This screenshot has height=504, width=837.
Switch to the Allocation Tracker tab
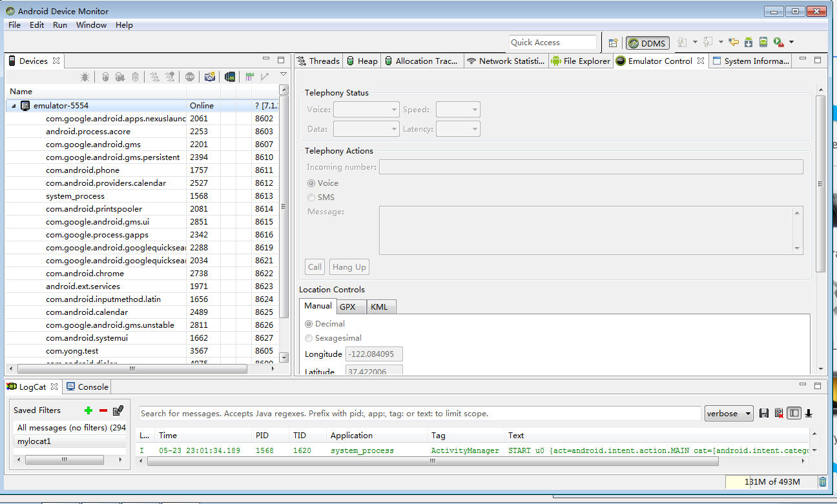point(421,61)
